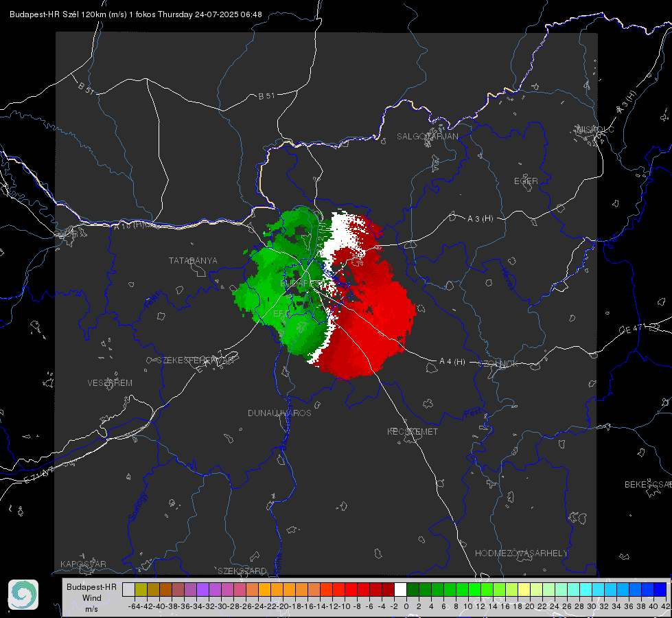The height and width of the screenshot is (618, 672).
Task: Select the Budapest-HR legend title
Action: [x=92, y=587]
